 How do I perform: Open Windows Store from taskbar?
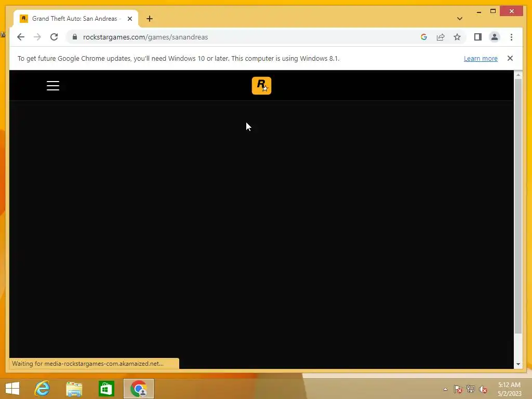pos(106,389)
